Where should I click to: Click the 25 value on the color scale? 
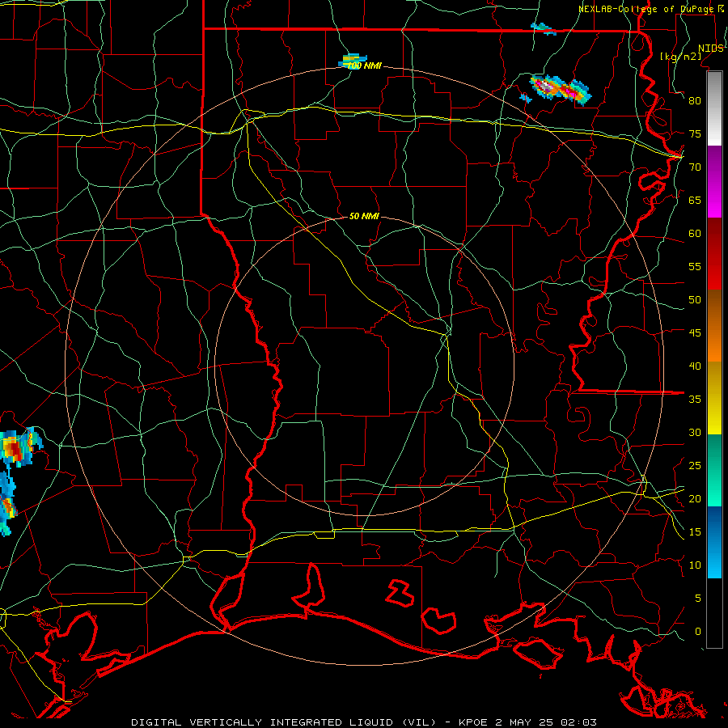click(695, 466)
